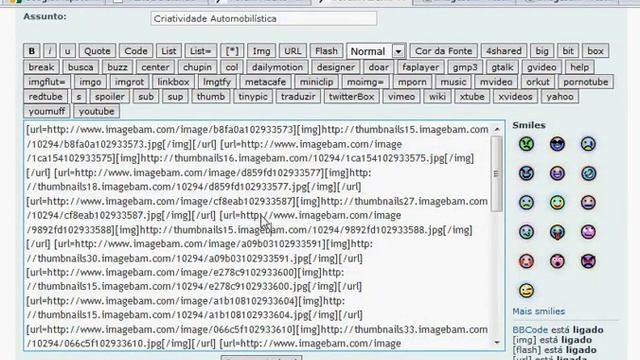Insert the dark purple furious smiley
This screenshot has height=360, width=640.
(588, 261)
